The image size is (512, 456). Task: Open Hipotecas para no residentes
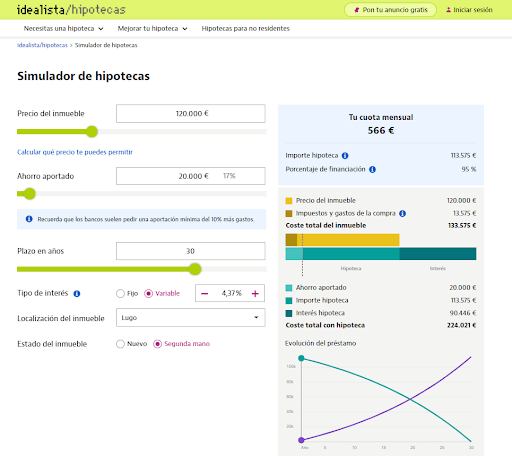[x=246, y=29]
